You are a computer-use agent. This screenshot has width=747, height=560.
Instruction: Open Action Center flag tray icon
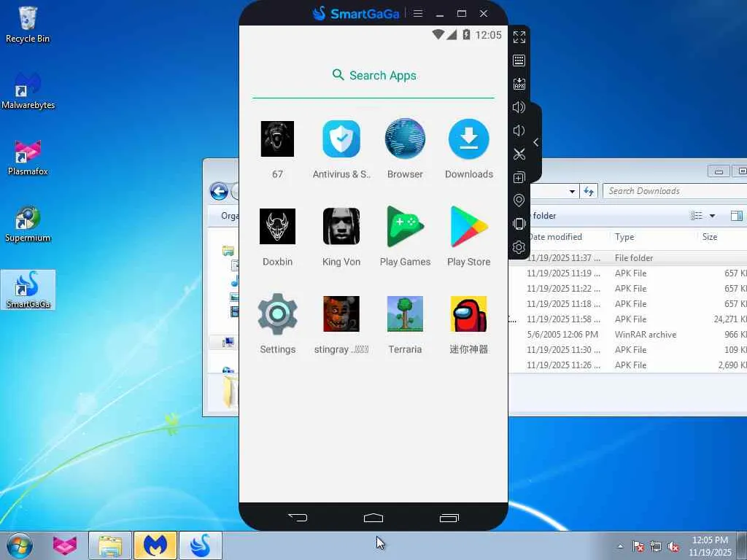638,547
